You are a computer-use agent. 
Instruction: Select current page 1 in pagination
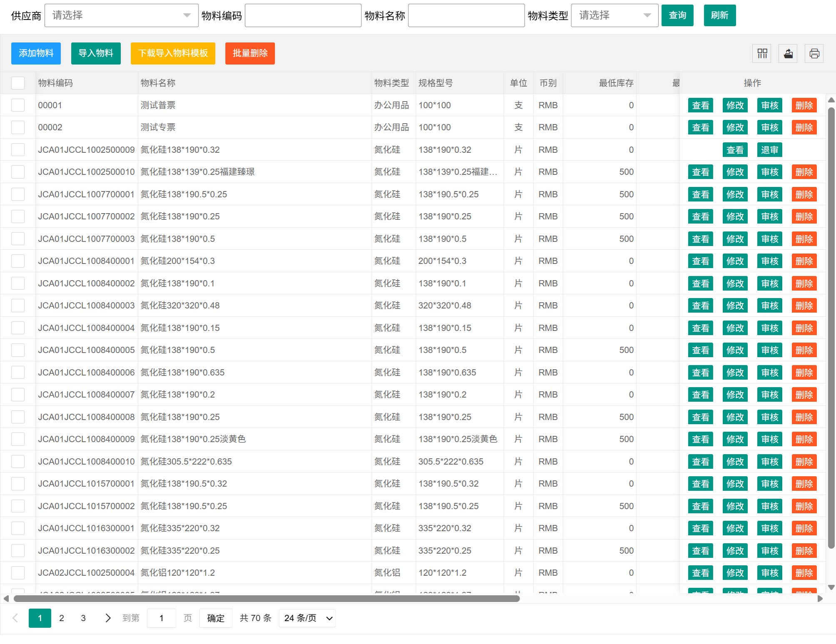(x=40, y=618)
